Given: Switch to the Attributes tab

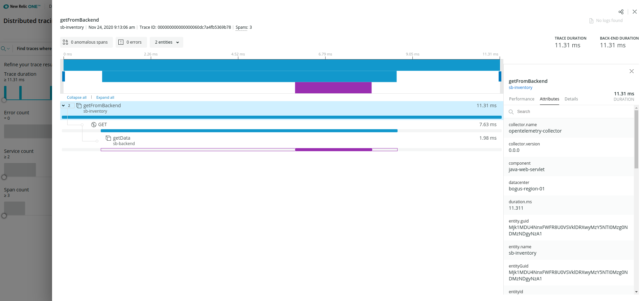Looking at the screenshot, I should pyautogui.click(x=549, y=99).
